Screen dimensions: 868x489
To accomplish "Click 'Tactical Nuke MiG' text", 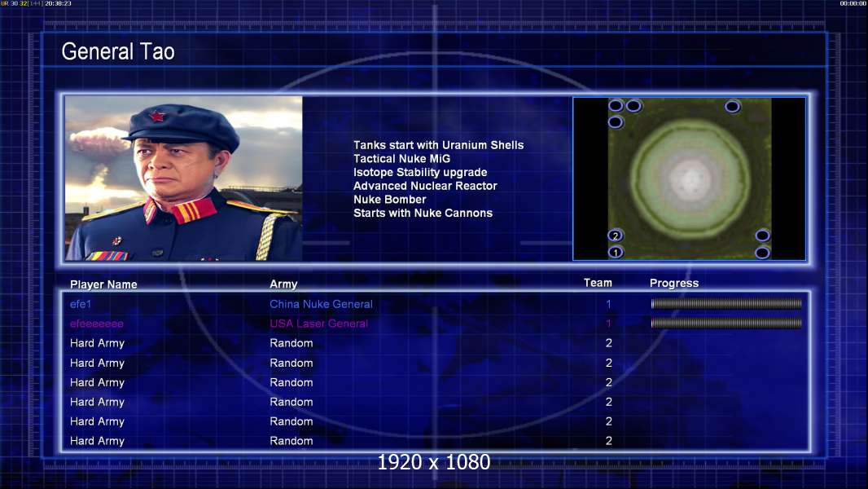I will [x=402, y=158].
